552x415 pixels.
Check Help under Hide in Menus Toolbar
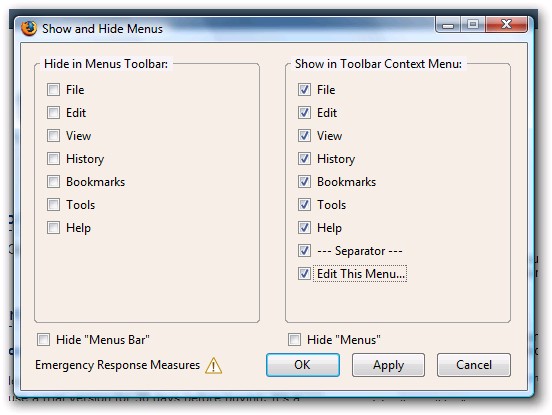(x=54, y=228)
